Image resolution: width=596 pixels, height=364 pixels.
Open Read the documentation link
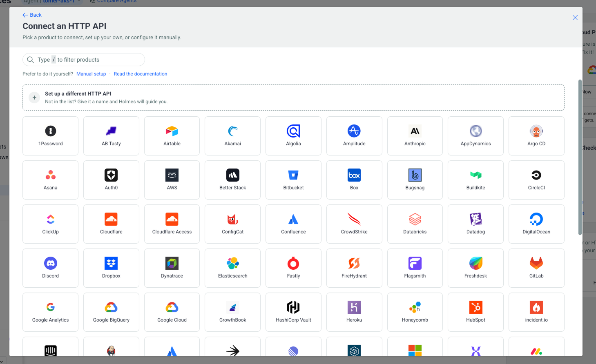click(x=141, y=74)
